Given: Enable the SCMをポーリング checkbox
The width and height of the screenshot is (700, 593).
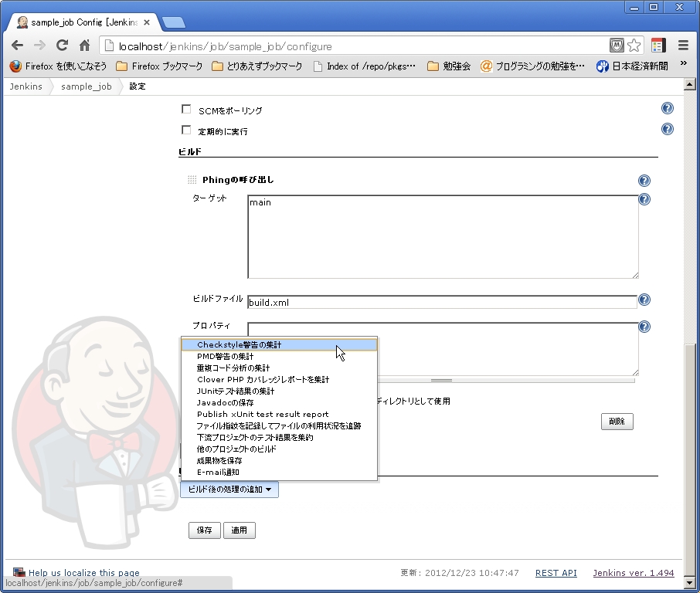Looking at the screenshot, I should (x=186, y=110).
